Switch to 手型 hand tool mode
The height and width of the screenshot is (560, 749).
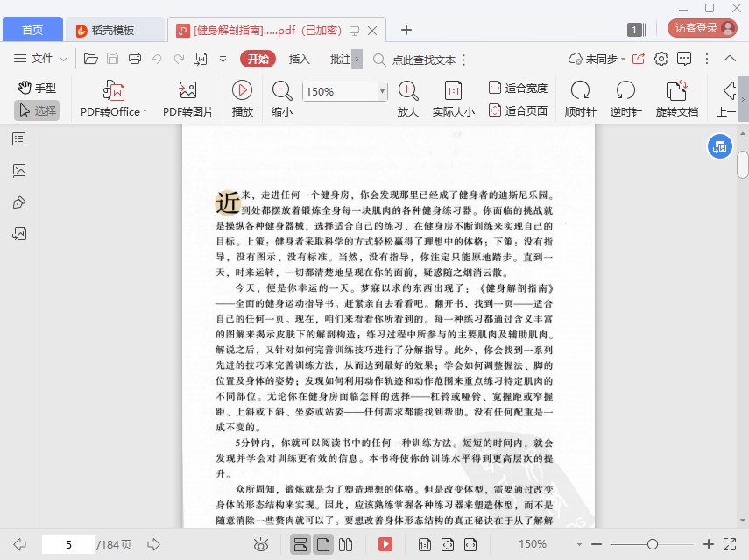37,88
